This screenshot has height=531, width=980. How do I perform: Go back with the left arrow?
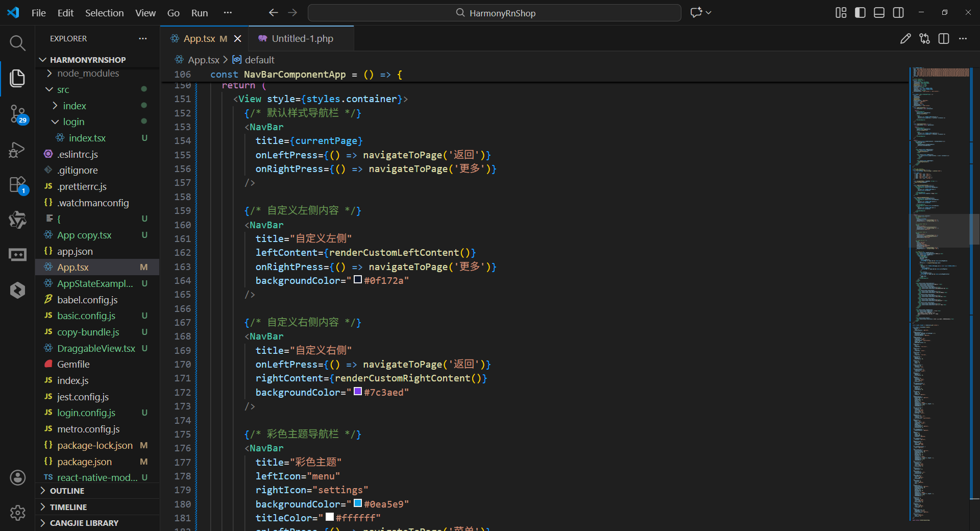tap(274, 13)
